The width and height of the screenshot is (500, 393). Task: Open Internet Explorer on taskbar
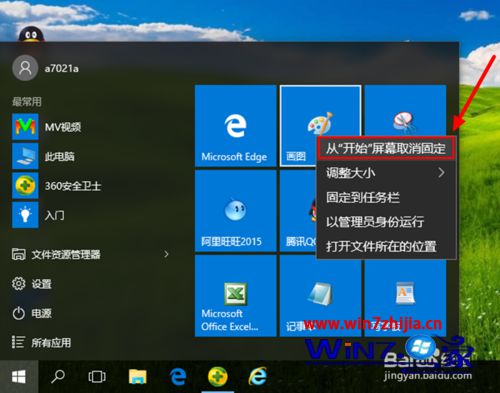pyautogui.click(x=258, y=377)
